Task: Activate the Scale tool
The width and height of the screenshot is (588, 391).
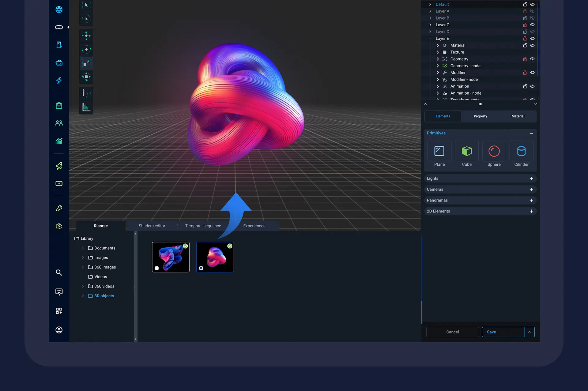Action: (x=86, y=63)
